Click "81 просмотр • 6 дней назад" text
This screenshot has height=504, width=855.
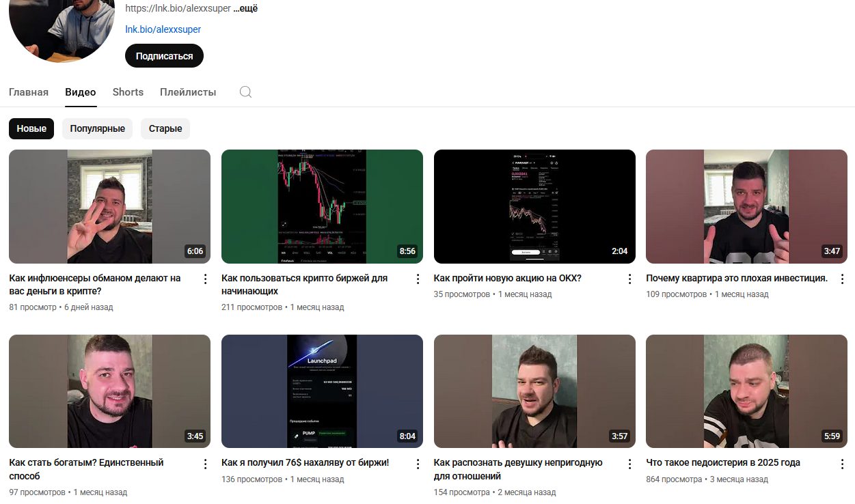(61, 307)
